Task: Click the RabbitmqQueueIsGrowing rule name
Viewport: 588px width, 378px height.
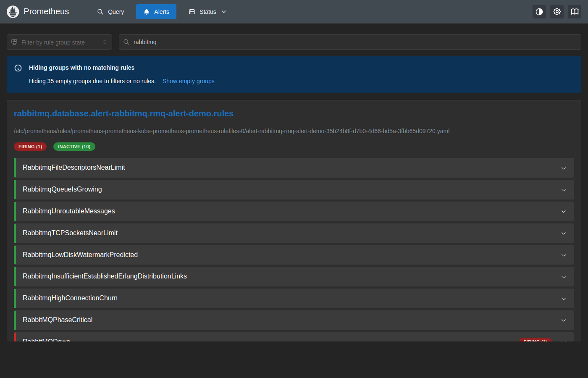Action: [x=62, y=189]
